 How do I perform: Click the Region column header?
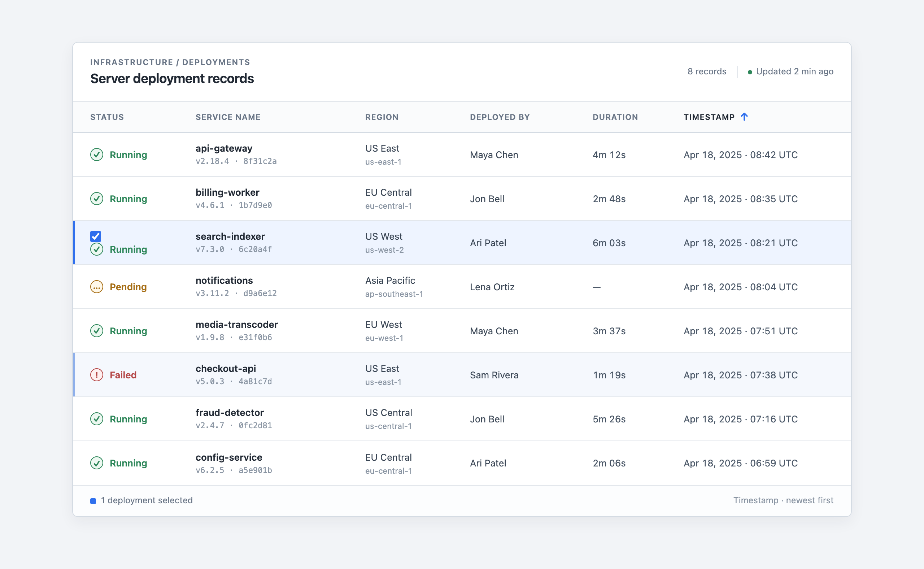382,117
